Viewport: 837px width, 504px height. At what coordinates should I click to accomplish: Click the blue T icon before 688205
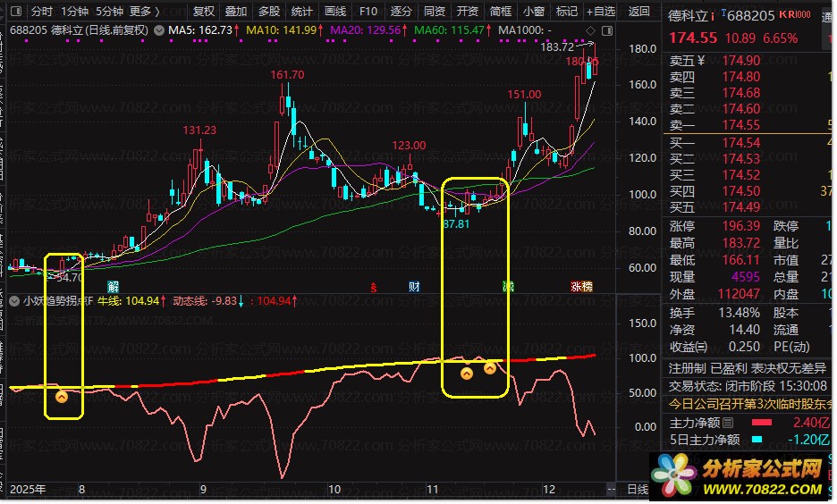(723, 13)
